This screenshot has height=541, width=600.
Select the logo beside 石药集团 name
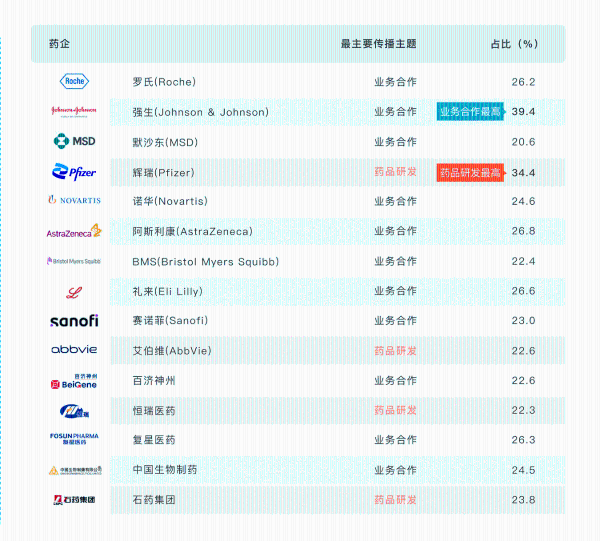tap(74, 500)
